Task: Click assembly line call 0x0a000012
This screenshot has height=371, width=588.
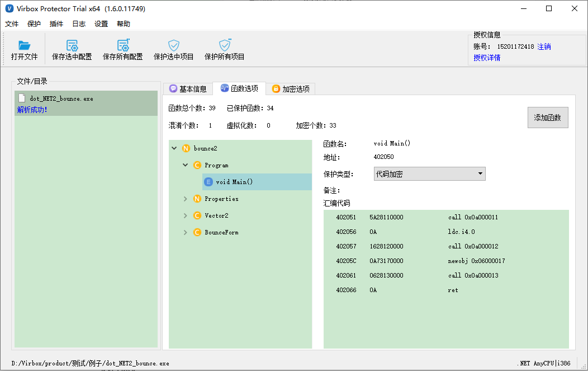Action: tap(473, 246)
